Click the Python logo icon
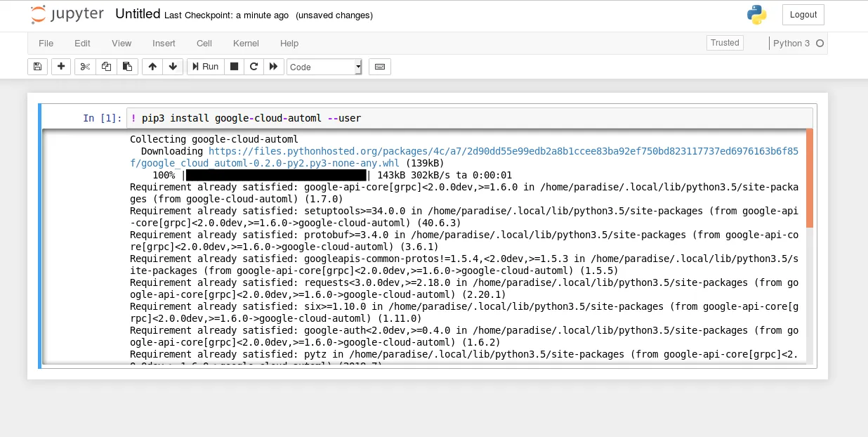Image resolution: width=868 pixels, height=437 pixels. click(756, 15)
